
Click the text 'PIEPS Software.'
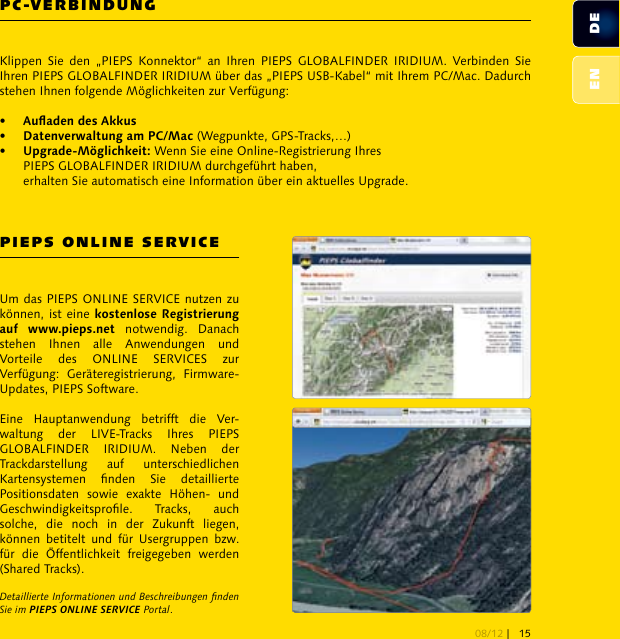point(95,389)
